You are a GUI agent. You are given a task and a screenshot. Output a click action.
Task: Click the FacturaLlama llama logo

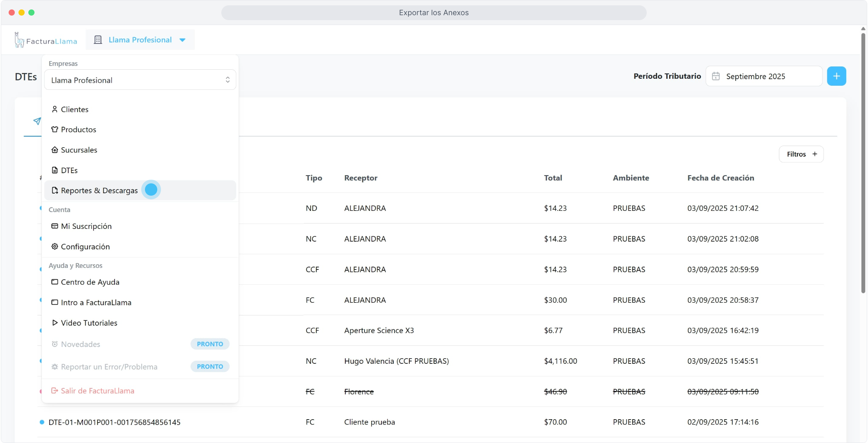pyautogui.click(x=19, y=40)
